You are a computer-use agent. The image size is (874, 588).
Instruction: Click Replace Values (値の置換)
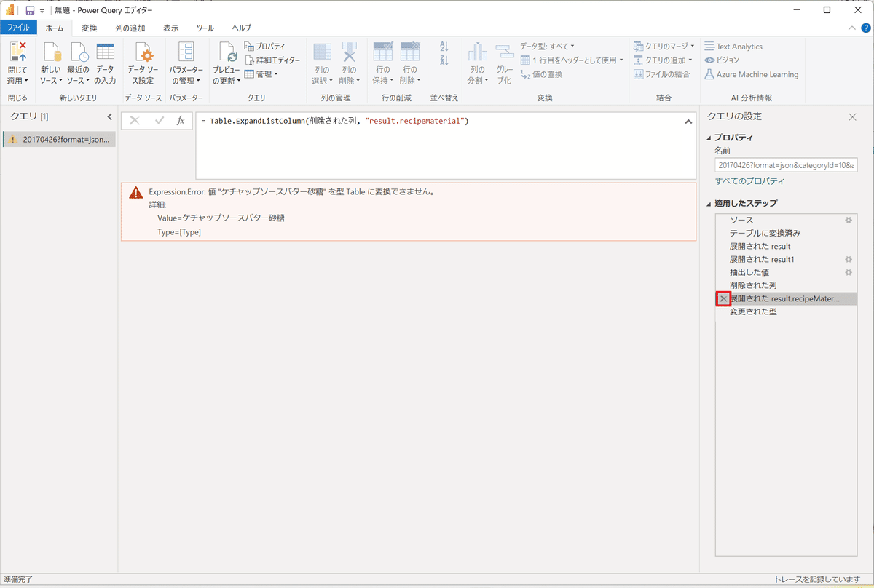pos(542,74)
